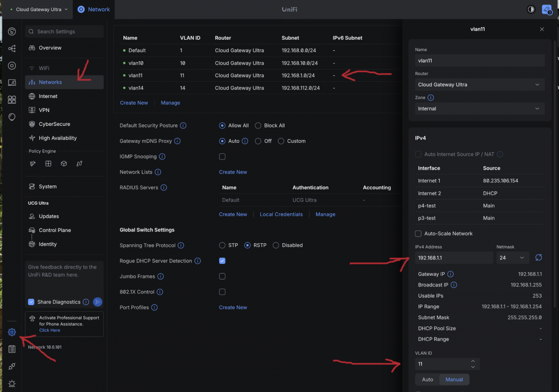
Task: Open the Netmask 24 dropdown
Action: pyautogui.click(x=513, y=257)
